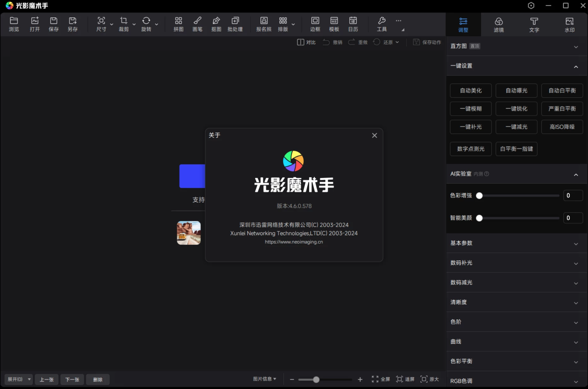Switch to the 滤镜 filter tab
Viewport: 588px width, 389px height.
pyautogui.click(x=499, y=25)
